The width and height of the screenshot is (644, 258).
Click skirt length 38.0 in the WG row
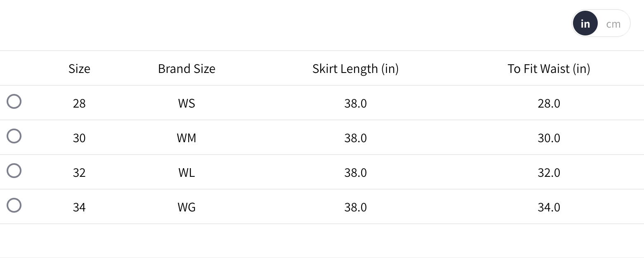[355, 207]
